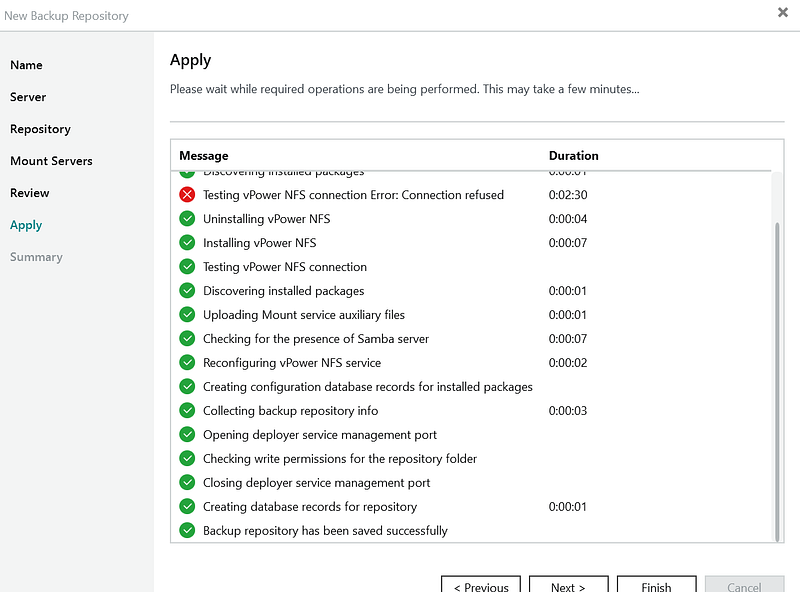Go to the Server wizard step
Viewport: 800px width, 592px height.
(28, 97)
